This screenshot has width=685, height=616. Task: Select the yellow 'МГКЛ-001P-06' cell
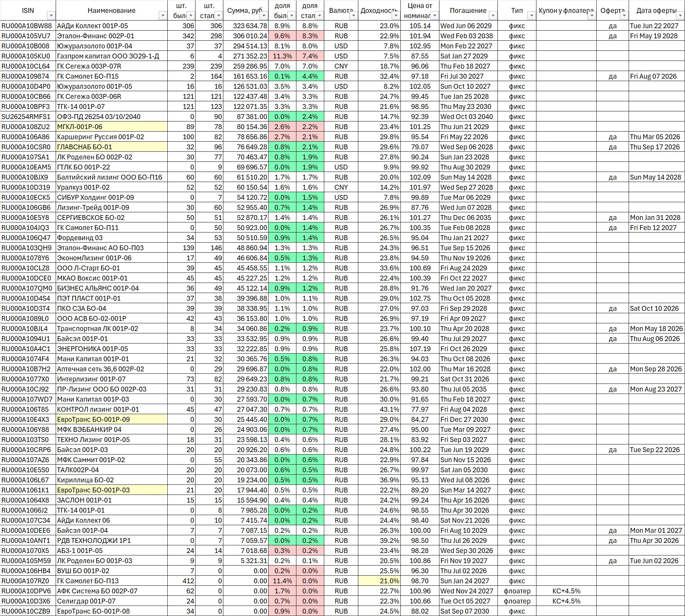(x=112, y=127)
